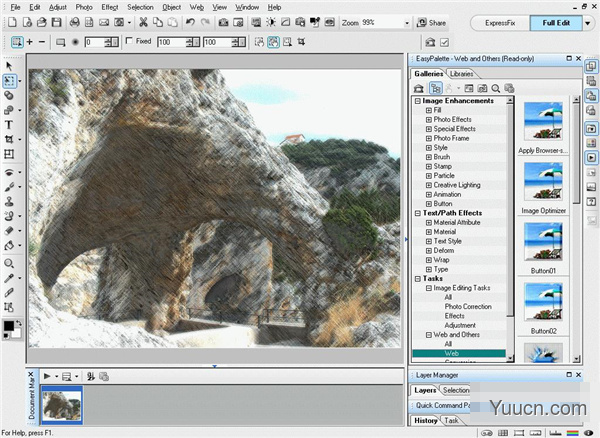Click the Redo arrow icon

tap(205, 23)
